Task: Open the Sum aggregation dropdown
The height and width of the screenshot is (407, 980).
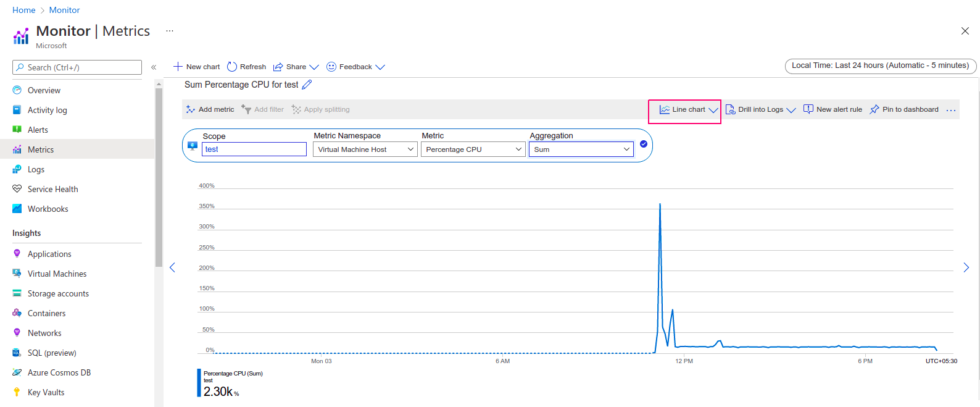Action: point(581,149)
